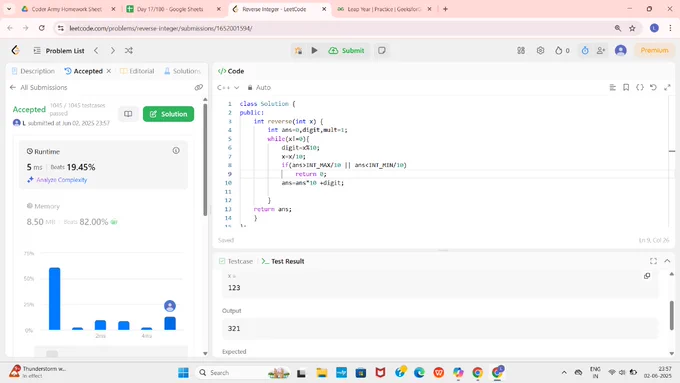Click code line 9 return 0
The height and width of the screenshot is (383, 680).
311,174
